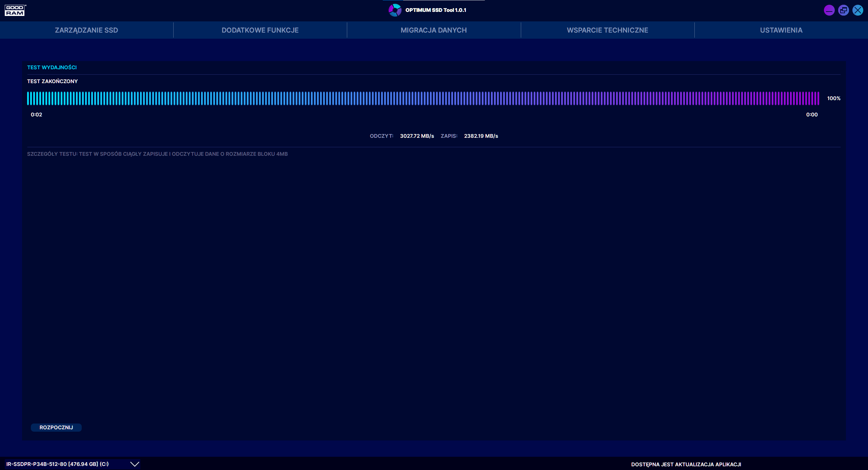Screen dimensions: 868x470
Task: Click the ROZPOCZNIJ button
Action: coord(56,428)
